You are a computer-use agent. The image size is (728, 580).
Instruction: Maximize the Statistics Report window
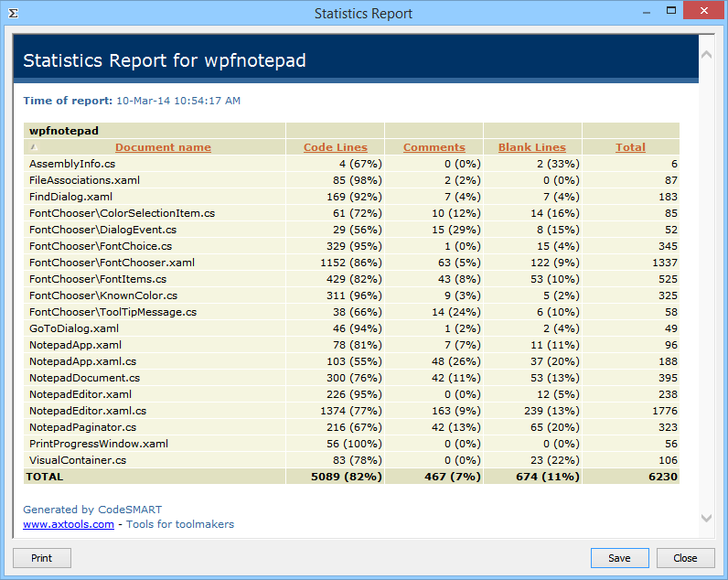coord(671,11)
